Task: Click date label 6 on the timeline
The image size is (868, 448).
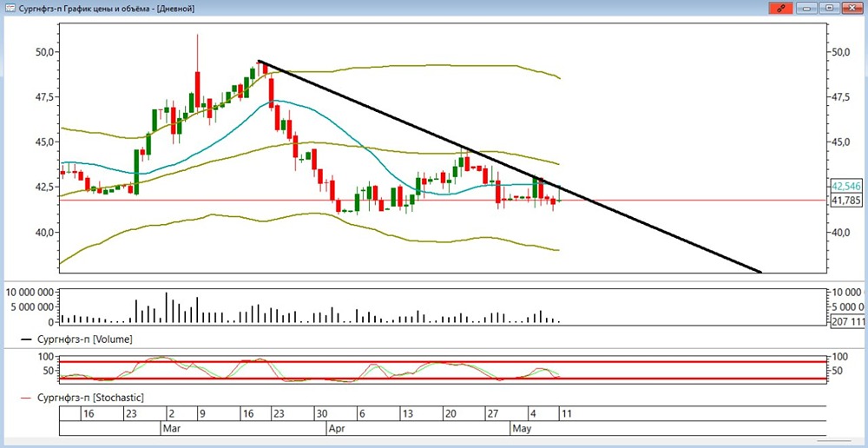Action: 361,413
